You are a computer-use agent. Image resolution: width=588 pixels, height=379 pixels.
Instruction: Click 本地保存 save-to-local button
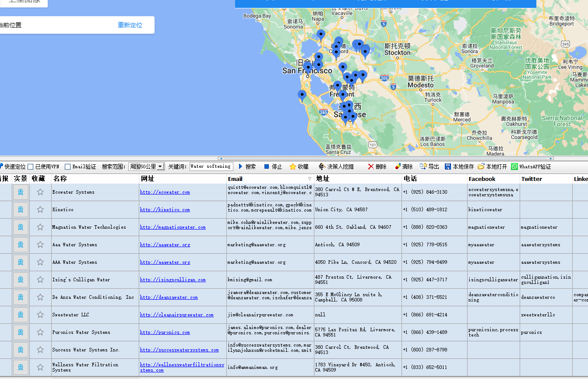coord(459,166)
